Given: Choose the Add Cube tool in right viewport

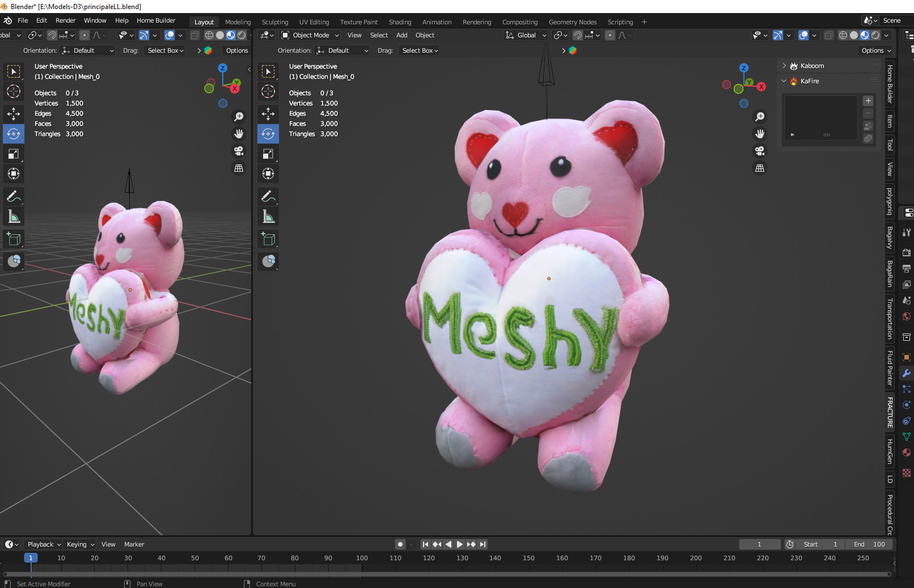Looking at the screenshot, I should (x=268, y=239).
